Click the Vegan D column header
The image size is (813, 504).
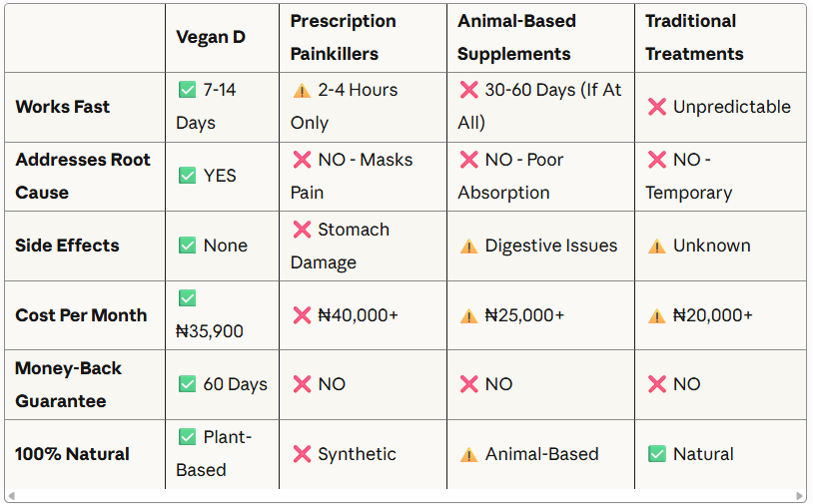(211, 37)
